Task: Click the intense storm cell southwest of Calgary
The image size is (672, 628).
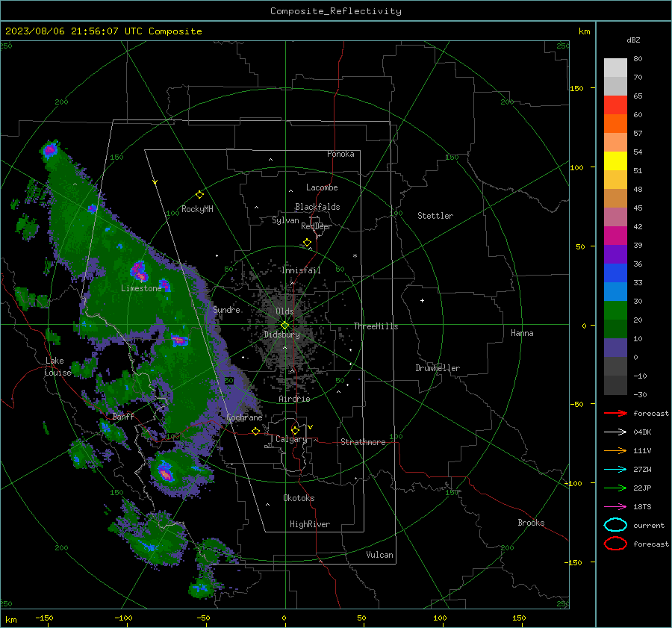Action: (x=165, y=473)
